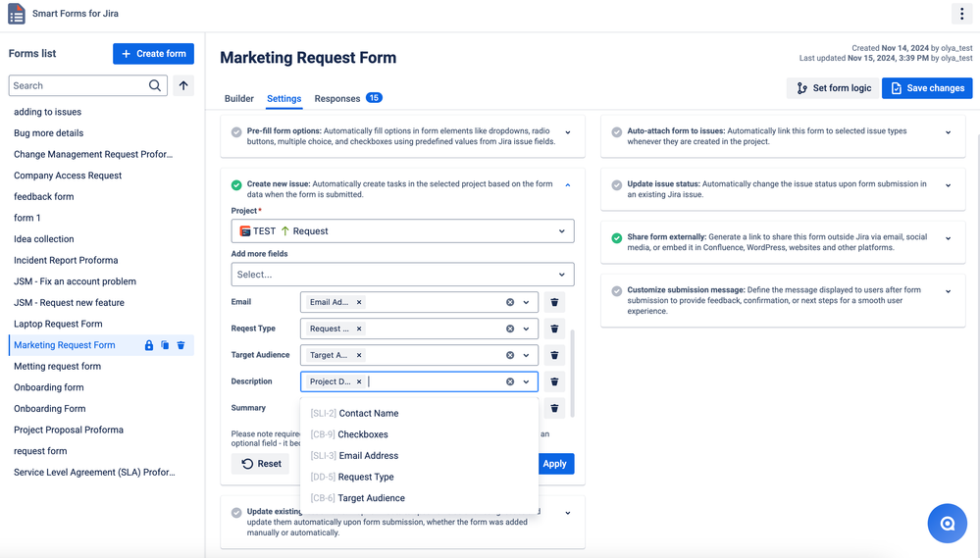The width and height of the screenshot is (980, 558).
Task: Clear all values in the Description field
Action: click(510, 381)
